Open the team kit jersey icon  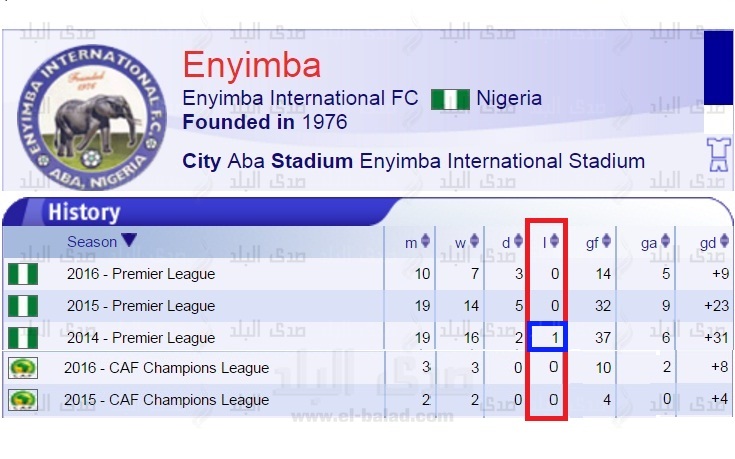719,154
